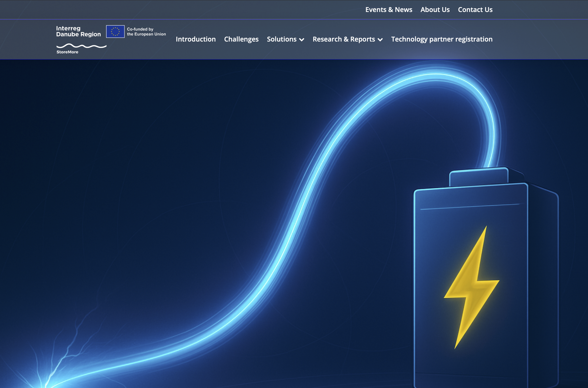Open Technology partner registration page
Viewport: 588px width, 388px height.
point(442,39)
